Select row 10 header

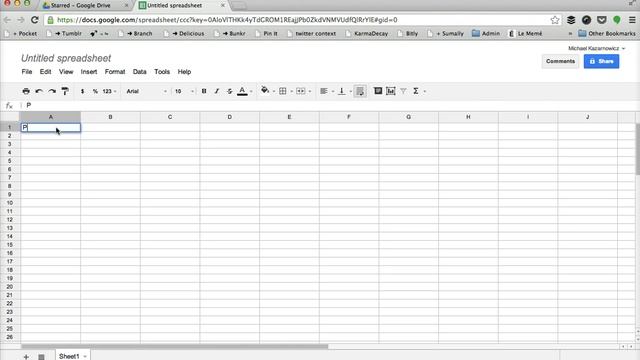(x=10, y=203)
